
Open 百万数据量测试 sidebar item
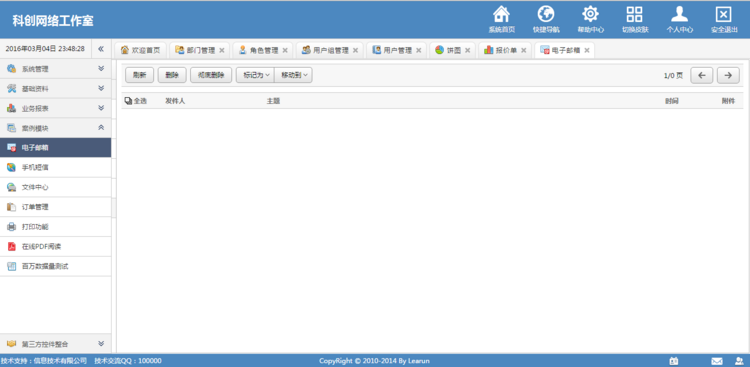click(55, 266)
